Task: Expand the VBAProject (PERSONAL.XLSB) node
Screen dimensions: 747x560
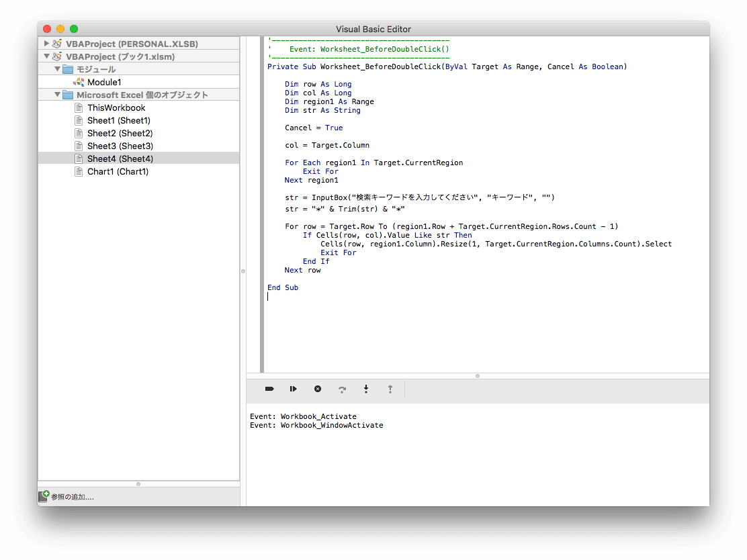Action: pos(46,44)
